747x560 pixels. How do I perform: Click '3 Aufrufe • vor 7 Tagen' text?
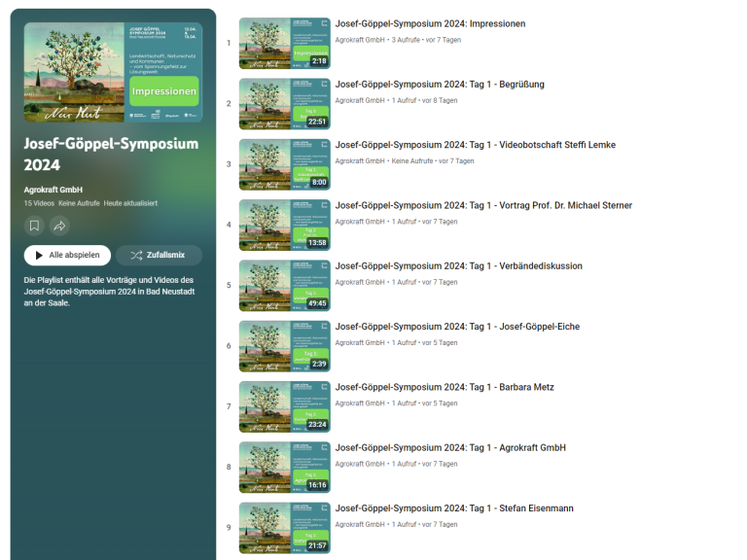426,40
